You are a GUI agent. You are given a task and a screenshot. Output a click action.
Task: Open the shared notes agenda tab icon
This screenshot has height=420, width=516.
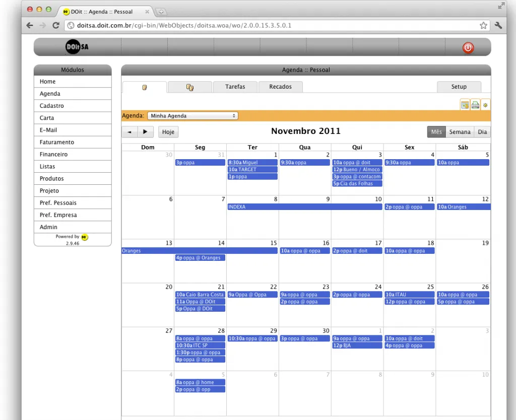pyautogui.click(x=190, y=87)
